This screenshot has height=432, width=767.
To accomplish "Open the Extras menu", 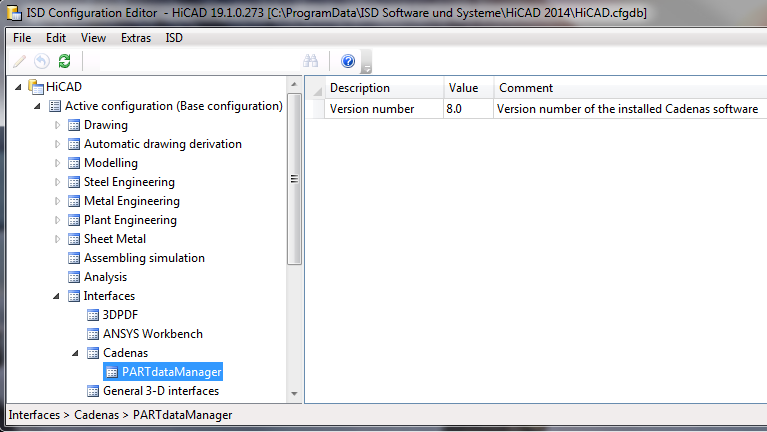I will point(136,38).
